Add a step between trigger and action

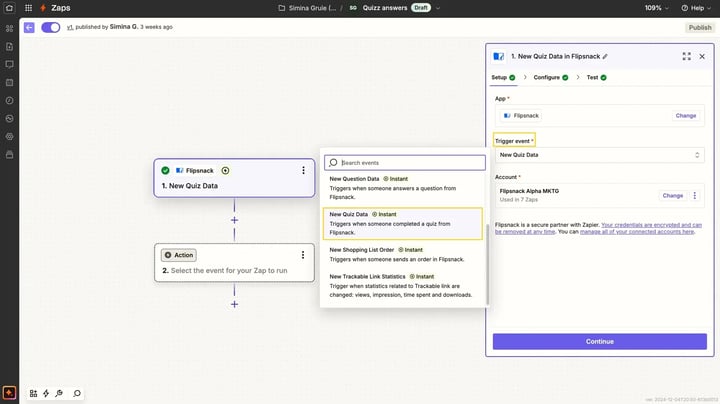tap(234, 220)
